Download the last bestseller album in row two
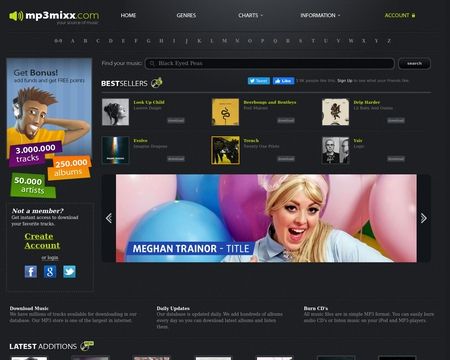This screenshot has height=360, width=450. pyautogui.click(x=396, y=159)
